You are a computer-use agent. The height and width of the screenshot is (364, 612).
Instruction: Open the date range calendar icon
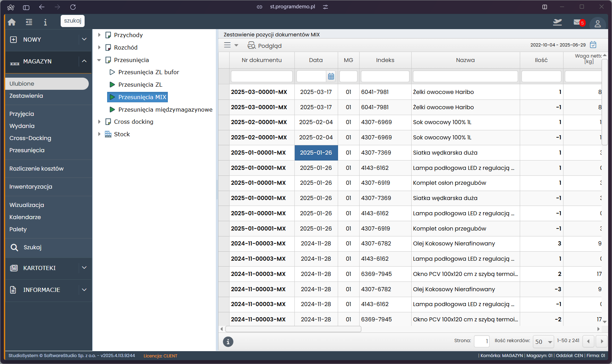pyautogui.click(x=593, y=45)
